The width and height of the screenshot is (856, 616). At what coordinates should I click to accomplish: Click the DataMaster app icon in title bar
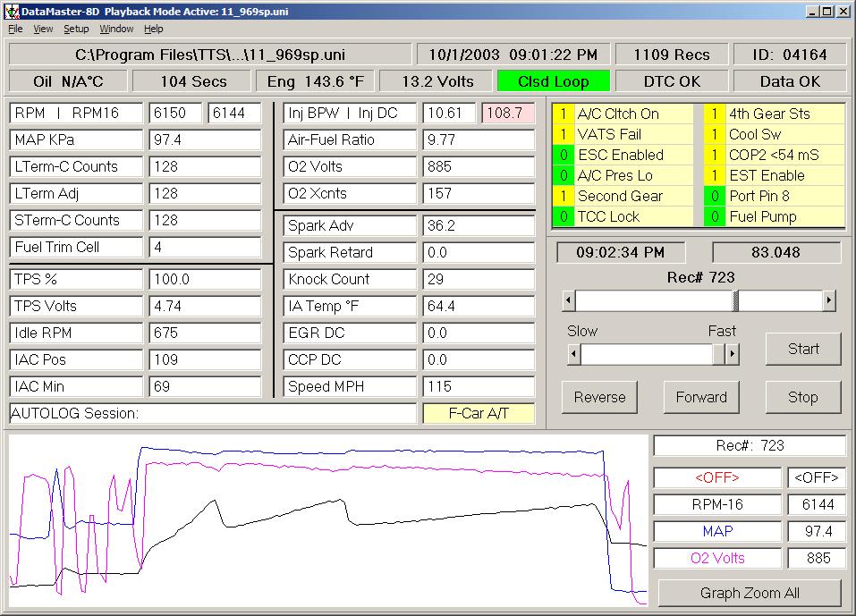coord(12,12)
